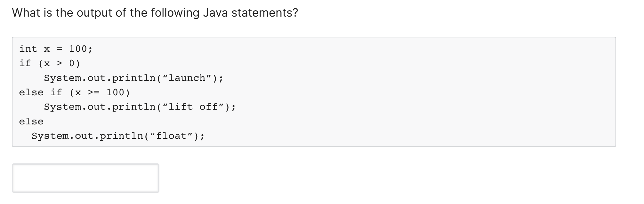This screenshot has width=644, height=204.
Task: Click the 'else' keyword line
Action: tap(31, 121)
